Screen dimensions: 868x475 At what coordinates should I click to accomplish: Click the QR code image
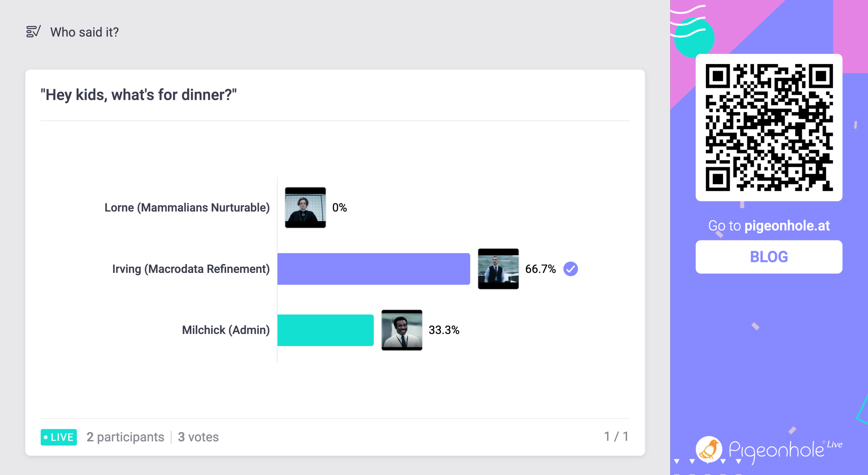tap(769, 127)
